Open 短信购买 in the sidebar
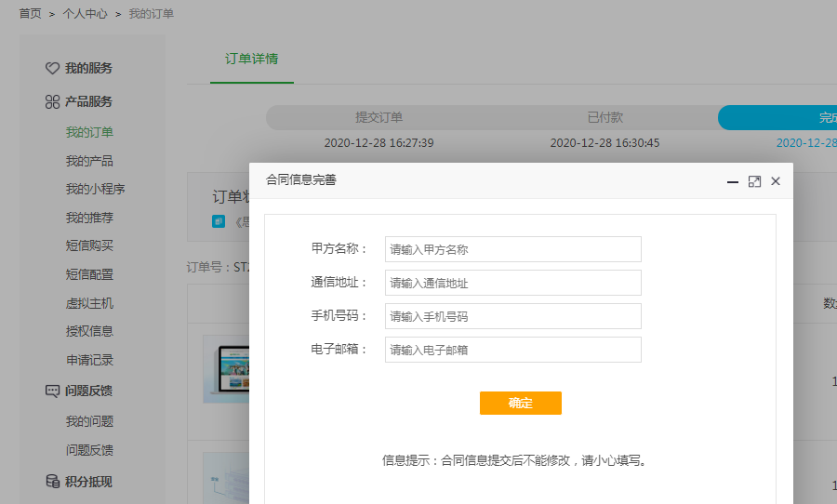837x504 pixels. tap(89, 245)
